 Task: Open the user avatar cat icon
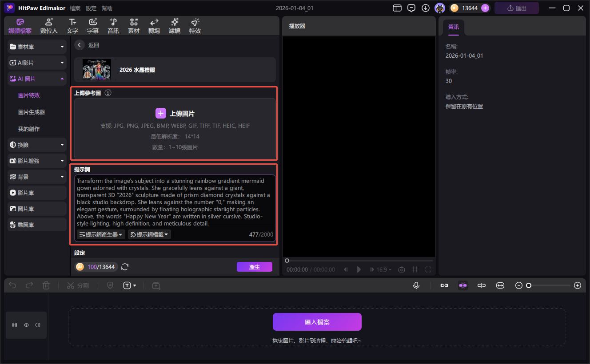click(440, 8)
